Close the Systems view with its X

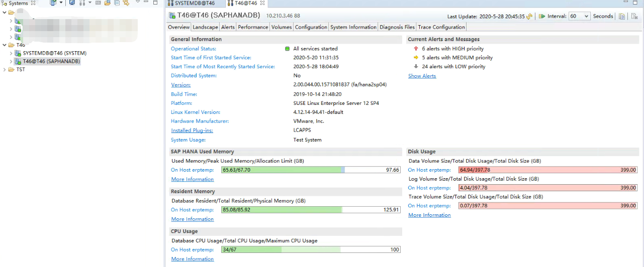(x=33, y=3)
